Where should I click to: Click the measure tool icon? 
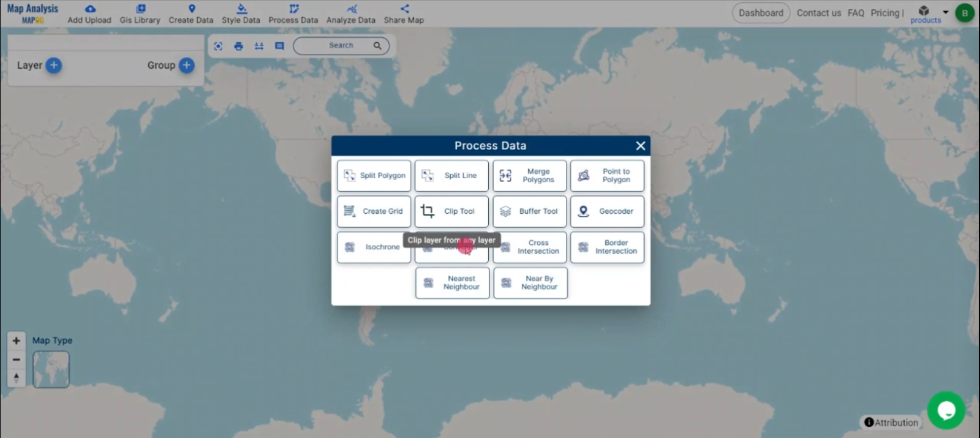click(x=259, y=46)
